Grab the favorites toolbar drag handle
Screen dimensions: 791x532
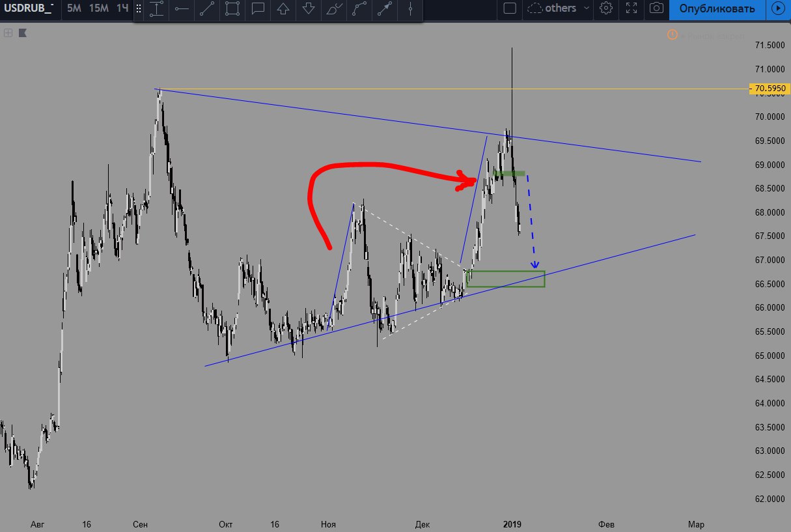coord(139,9)
